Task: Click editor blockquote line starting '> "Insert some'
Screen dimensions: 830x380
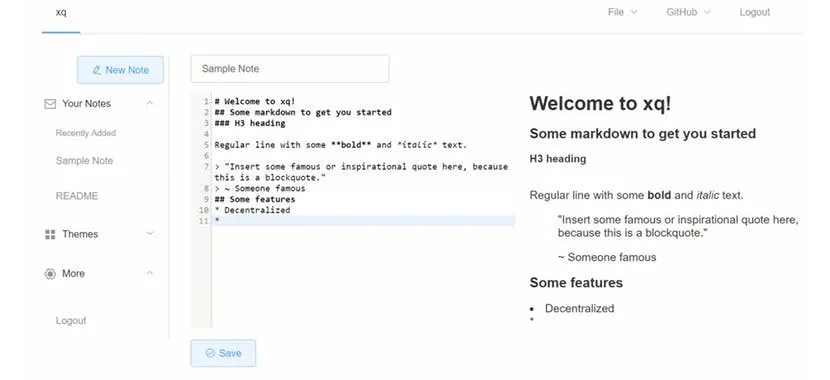Action: click(361, 171)
